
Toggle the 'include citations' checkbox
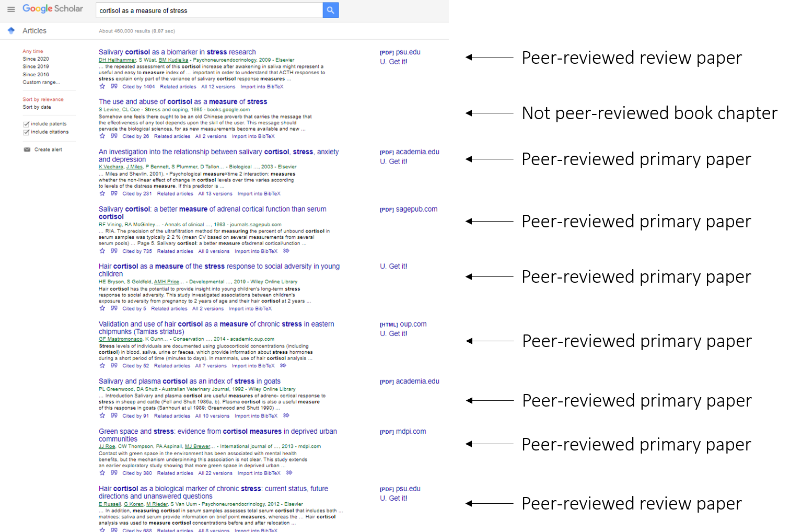coord(26,132)
